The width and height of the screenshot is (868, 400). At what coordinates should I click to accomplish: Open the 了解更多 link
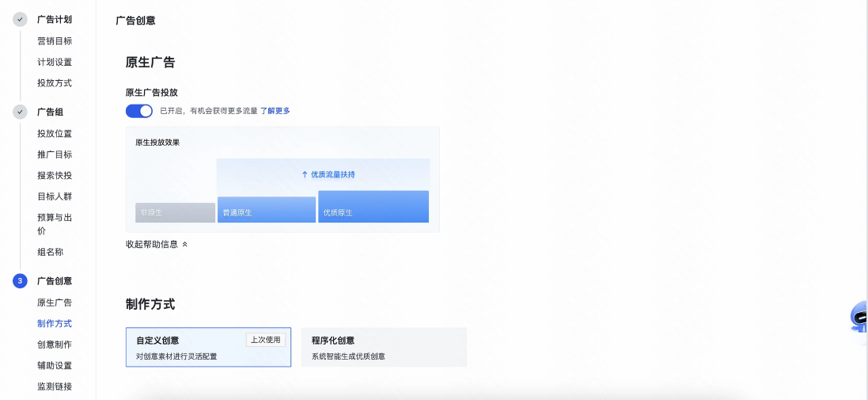(x=275, y=111)
